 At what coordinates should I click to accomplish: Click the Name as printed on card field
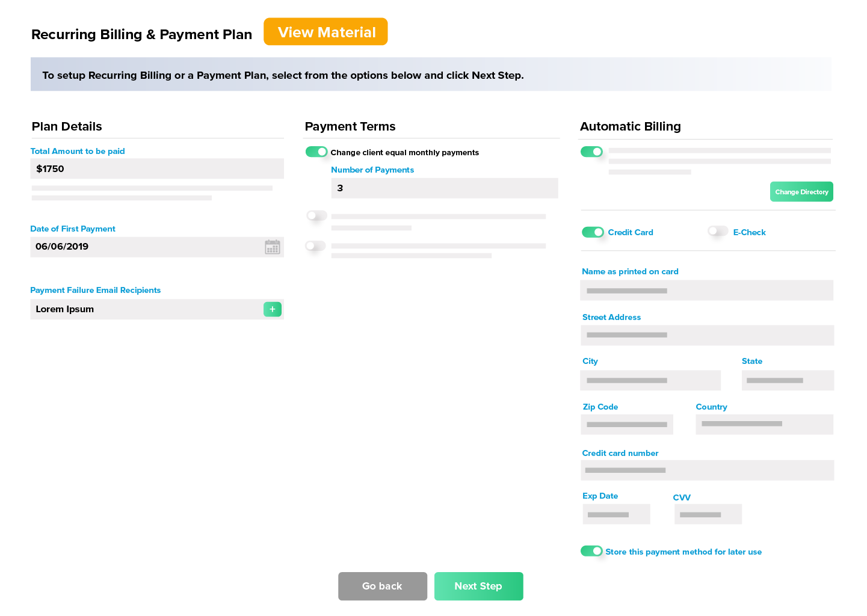(706, 291)
